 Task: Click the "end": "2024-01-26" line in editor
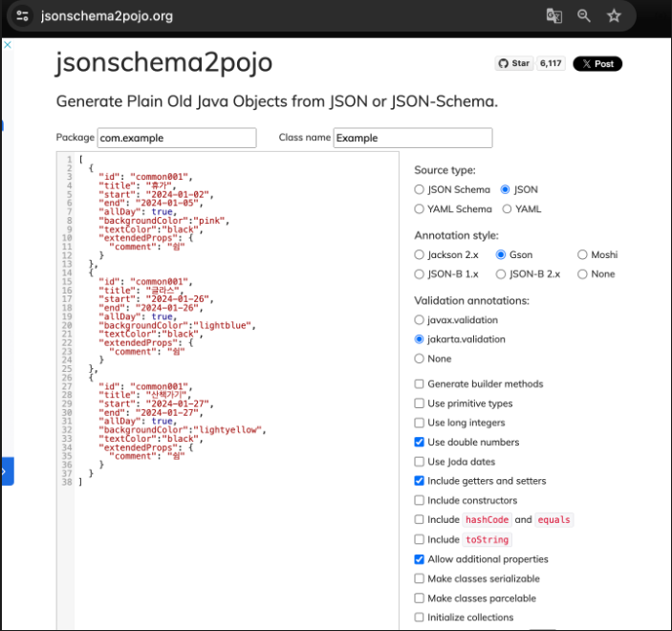coord(151,308)
